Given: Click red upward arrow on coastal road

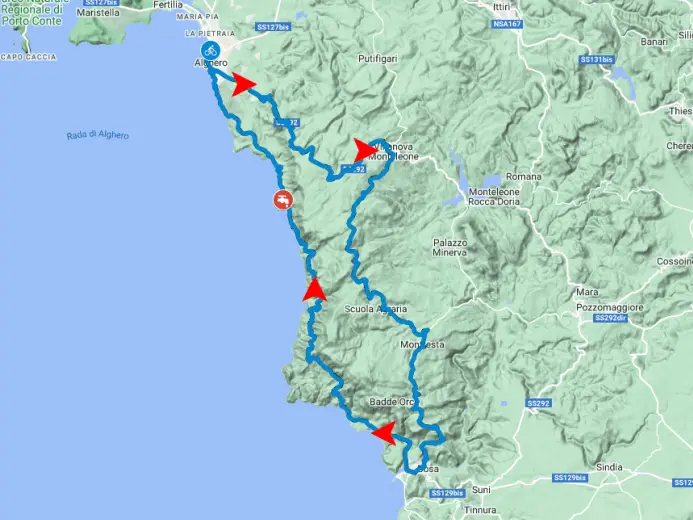Looking at the screenshot, I should tap(315, 289).
